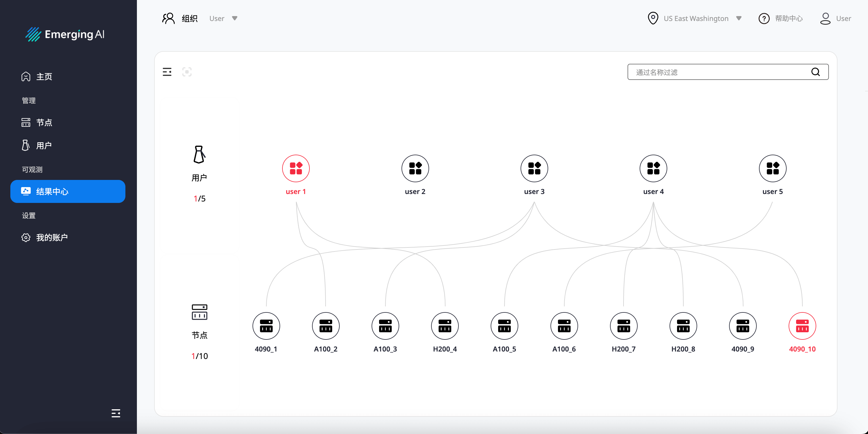Click the location pin icon
This screenshot has height=434, width=868.
coord(653,18)
